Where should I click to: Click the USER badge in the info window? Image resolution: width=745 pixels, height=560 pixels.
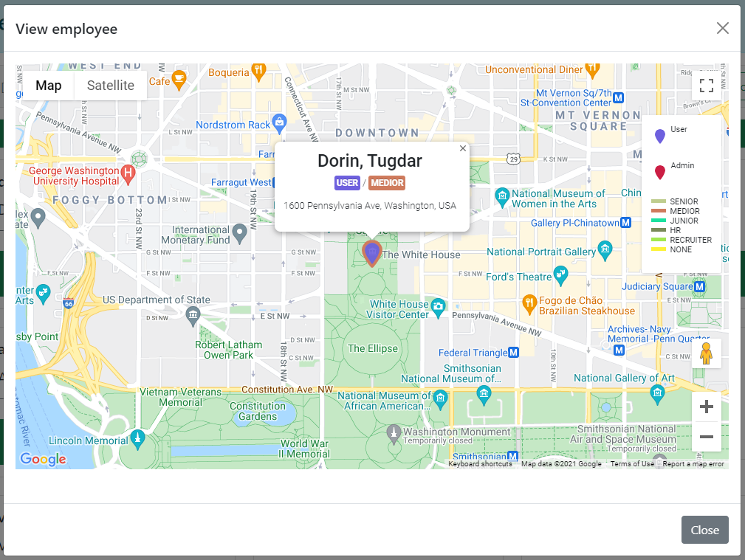click(347, 183)
